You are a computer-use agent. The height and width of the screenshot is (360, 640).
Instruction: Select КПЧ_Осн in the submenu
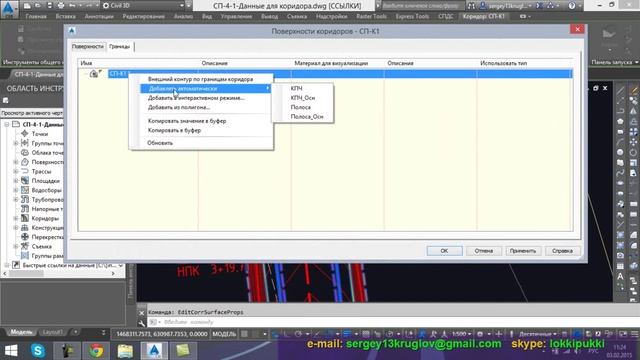[303, 98]
